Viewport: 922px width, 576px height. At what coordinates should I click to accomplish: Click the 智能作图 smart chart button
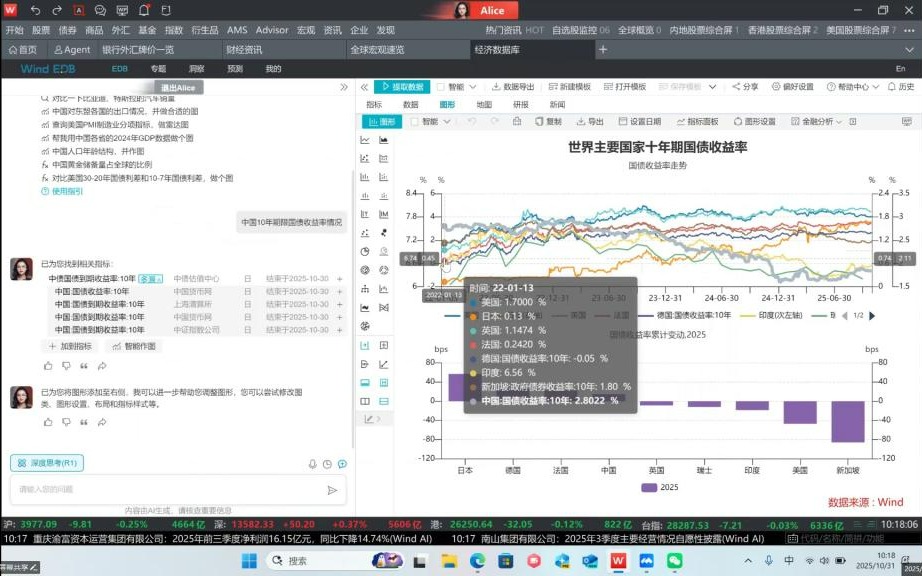[x=134, y=346]
